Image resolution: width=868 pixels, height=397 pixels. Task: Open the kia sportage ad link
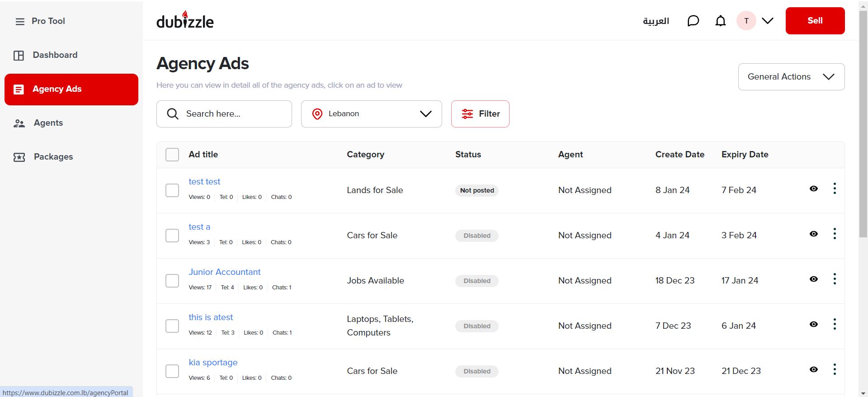coord(213,363)
